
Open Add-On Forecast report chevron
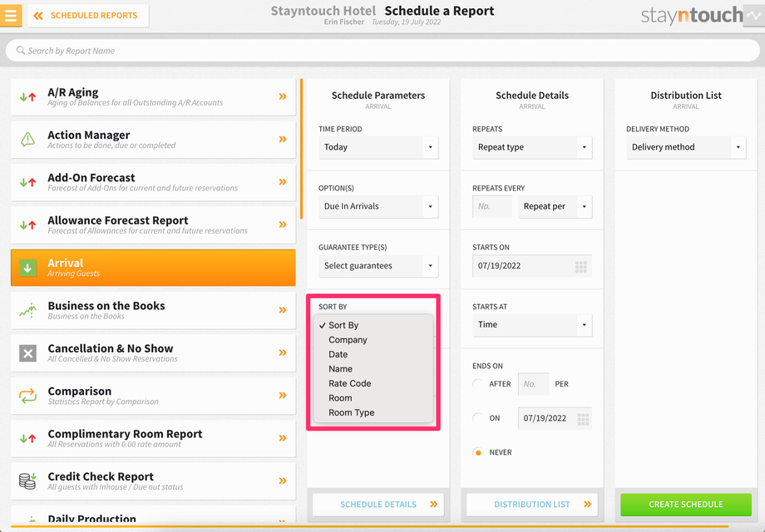click(x=283, y=182)
